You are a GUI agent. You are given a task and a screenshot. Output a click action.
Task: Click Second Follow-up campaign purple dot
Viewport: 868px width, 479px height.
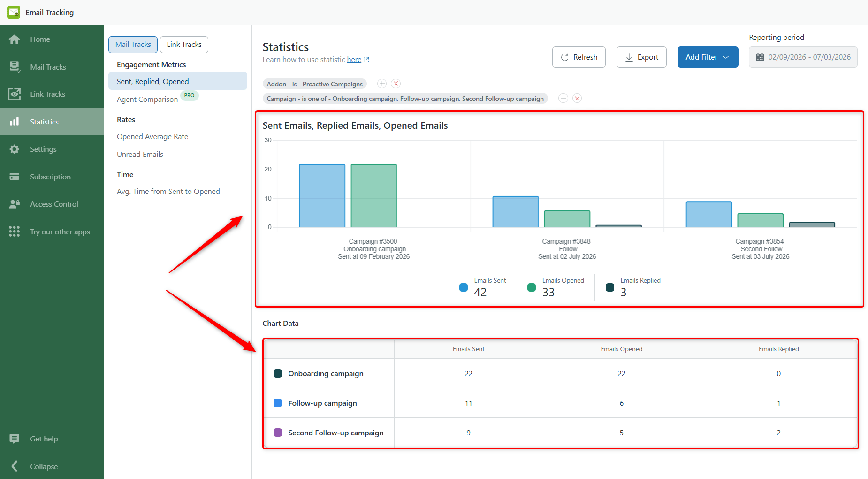pyautogui.click(x=278, y=433)
